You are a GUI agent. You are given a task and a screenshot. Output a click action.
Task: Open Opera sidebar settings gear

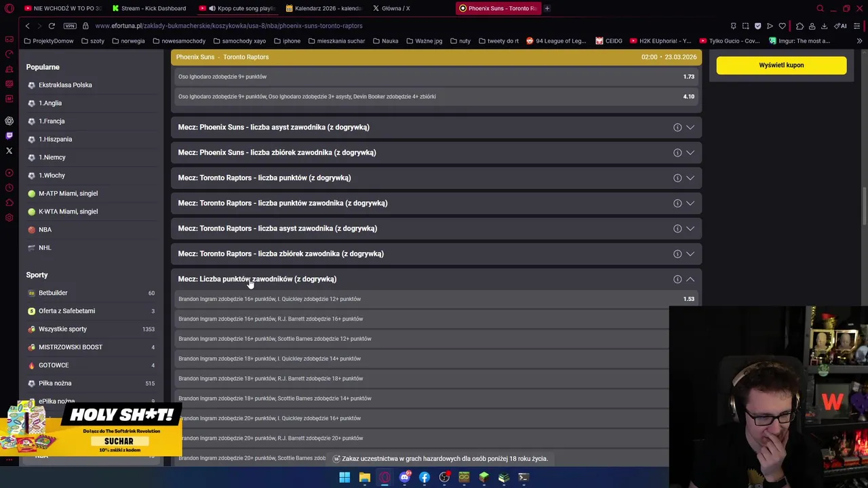[9, 218]
